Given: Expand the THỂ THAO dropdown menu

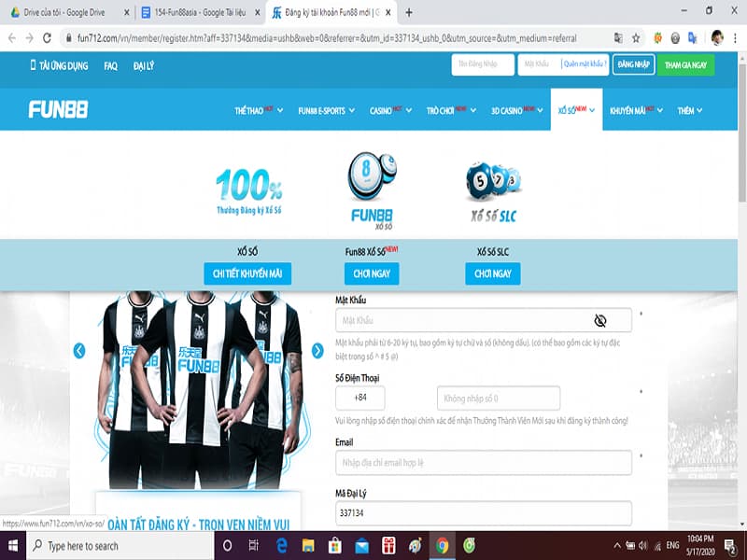Looking at the screenshot, I should 258,110.
